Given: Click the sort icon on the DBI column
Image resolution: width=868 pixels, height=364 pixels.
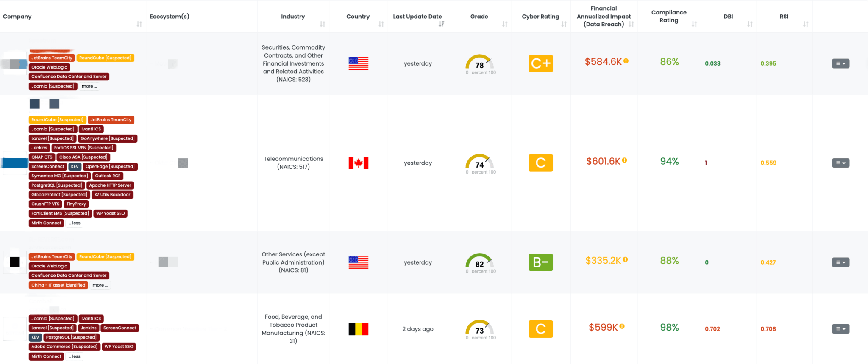Looking at the screenshot, I should point(751,24).
